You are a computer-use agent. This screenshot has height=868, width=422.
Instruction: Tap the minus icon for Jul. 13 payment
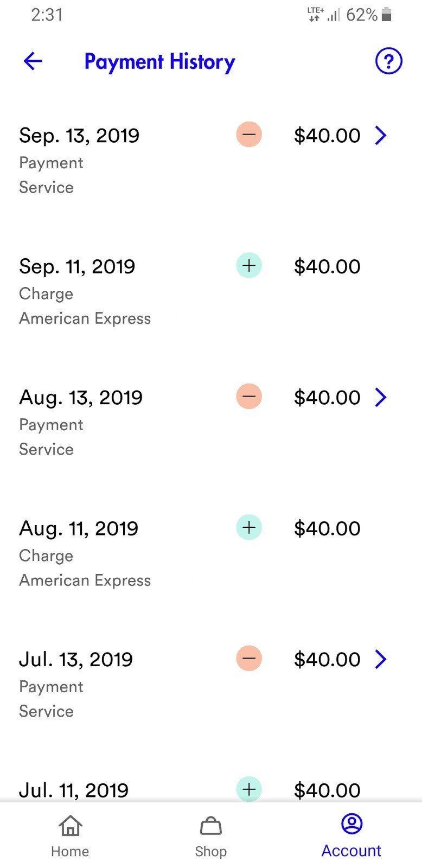[249, 659]
